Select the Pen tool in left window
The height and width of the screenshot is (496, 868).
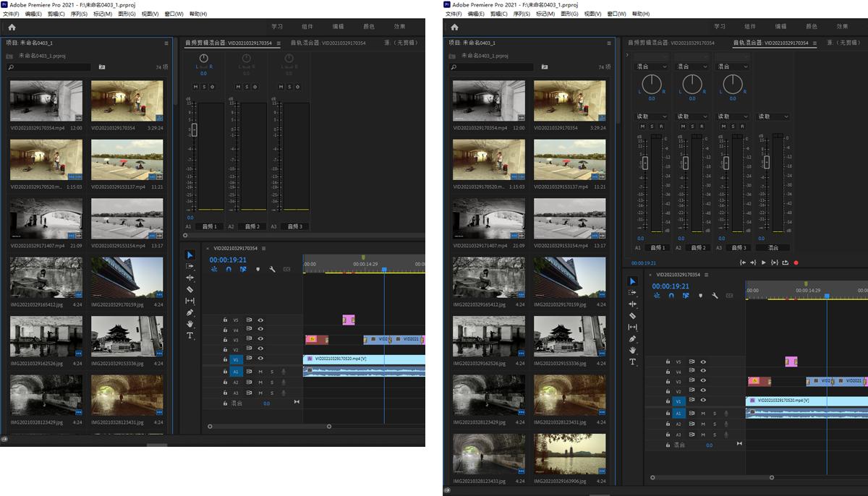190,312
